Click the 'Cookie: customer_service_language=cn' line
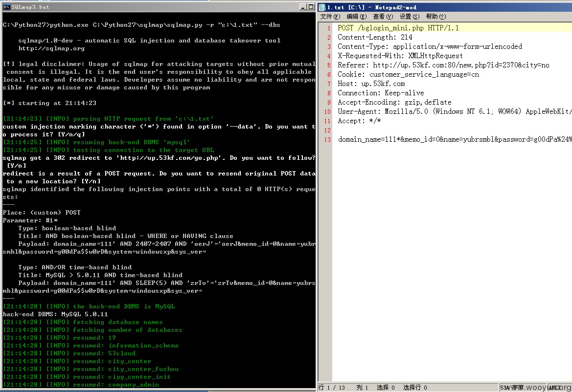This screenshot has width=572, height=392. pos(408,74)
